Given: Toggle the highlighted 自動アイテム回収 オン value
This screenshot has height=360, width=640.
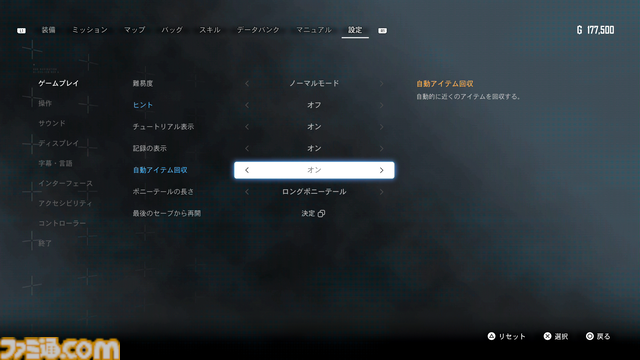Looking at the screenshot, I should [x=314, y=170].
